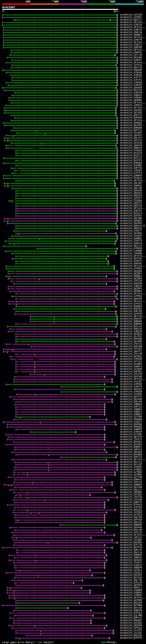The width and height of the screenshot is (146, 644).
Task: Select the query name AV412507
Action: tap(8, 7)
